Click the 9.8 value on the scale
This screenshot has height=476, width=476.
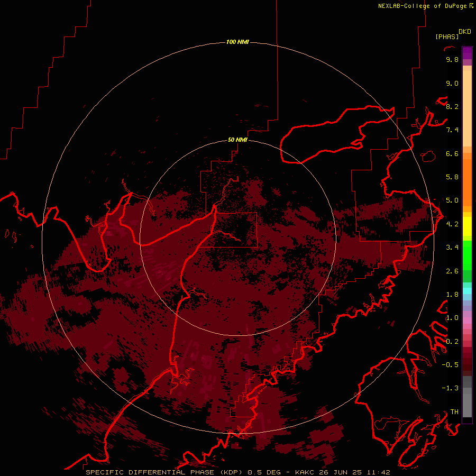coord(452,59)
